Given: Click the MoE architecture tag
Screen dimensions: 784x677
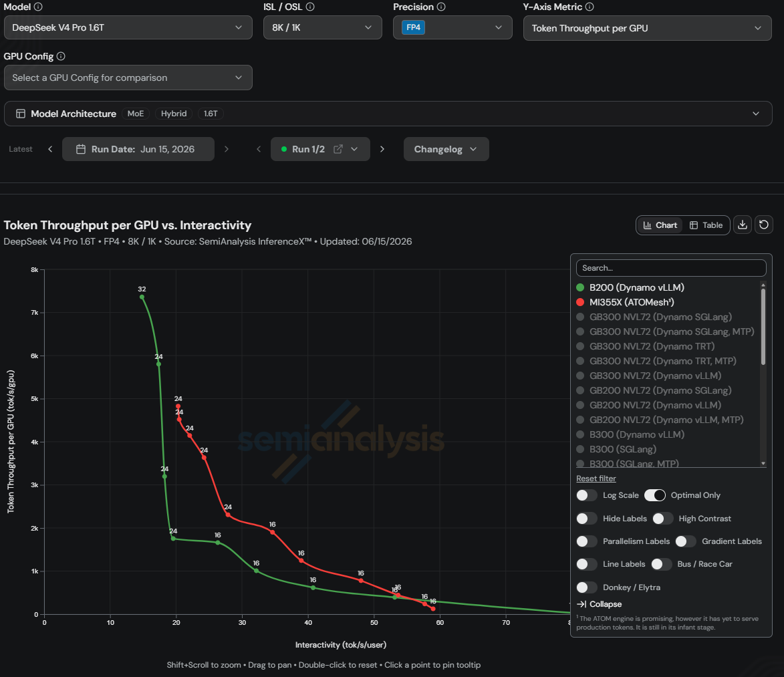Looking at the screenshot, I should [136, 114].
